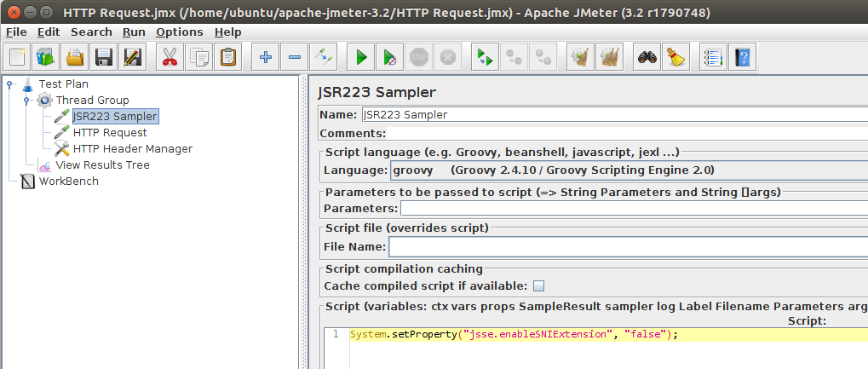Click the JSR223 Sampler panel heading
The image size is (868, 369).
click(377, 93)
